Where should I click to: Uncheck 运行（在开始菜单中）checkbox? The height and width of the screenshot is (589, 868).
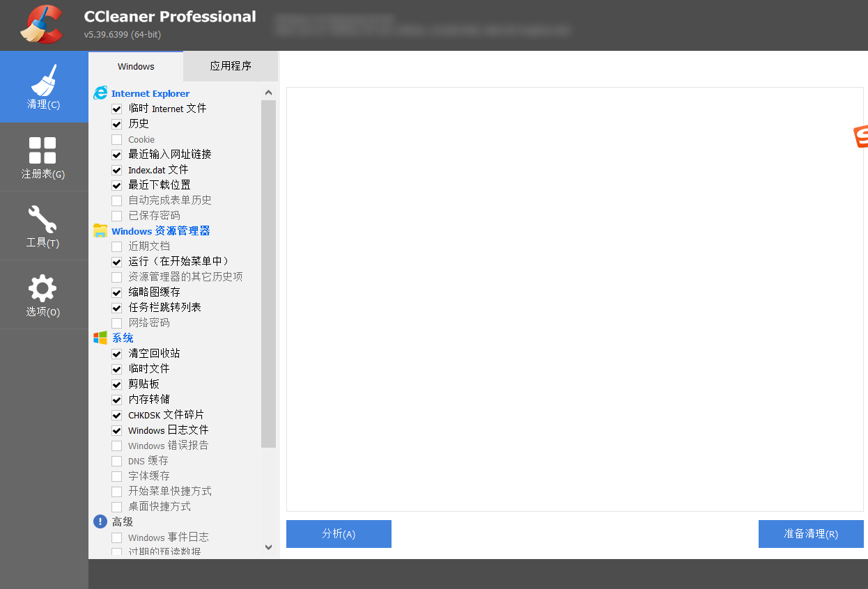[x=116, y=262]
